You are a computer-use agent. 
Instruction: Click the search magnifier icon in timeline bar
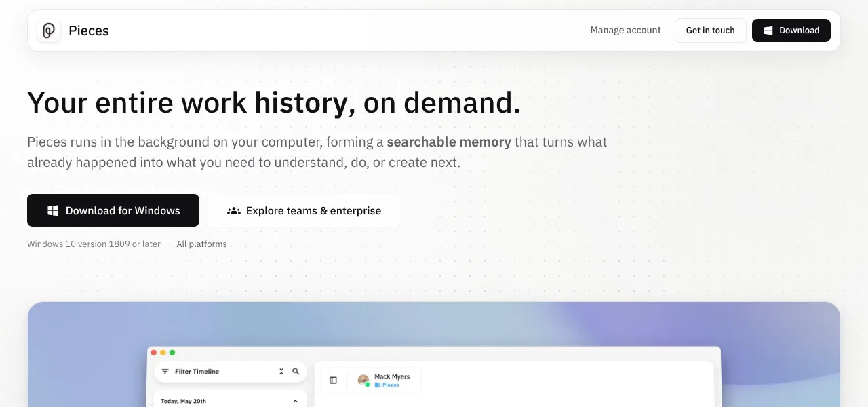(296, 372)
